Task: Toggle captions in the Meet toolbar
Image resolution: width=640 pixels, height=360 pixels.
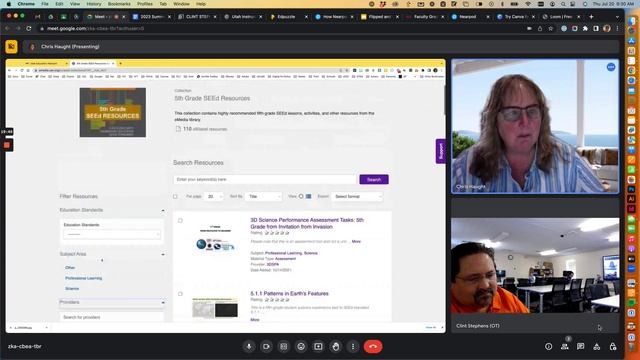Action: pos(284,347)
